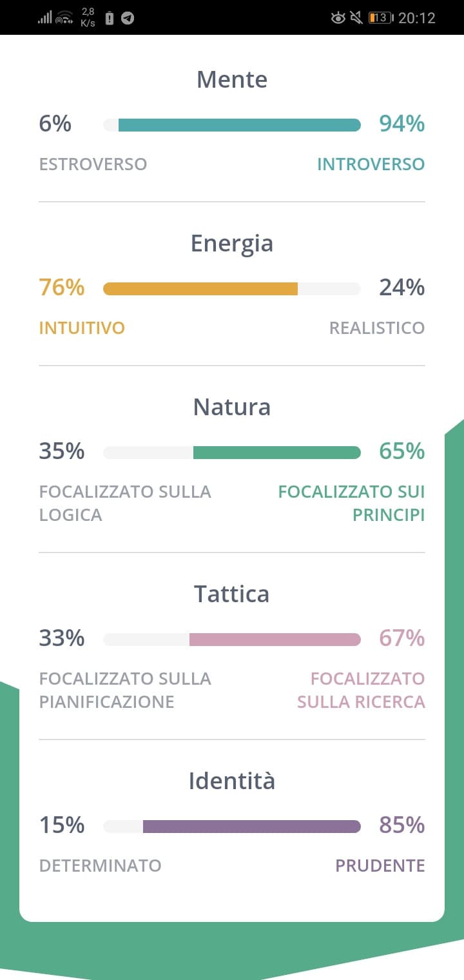Screen dimensions: 464x980
Task: Tap the PRUDENTE label
Action: pos(380,866)
